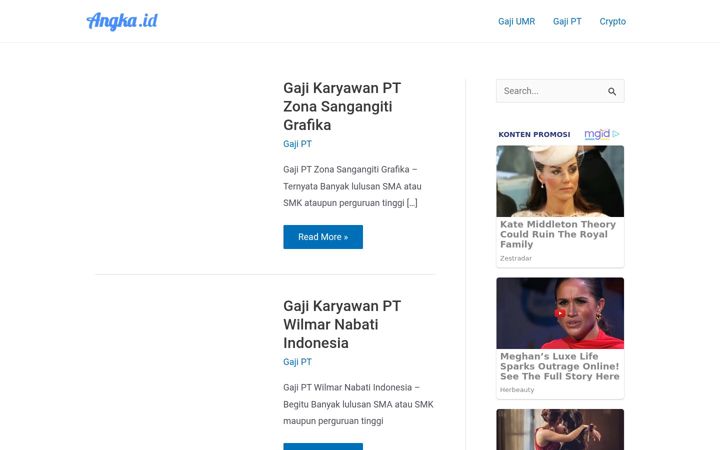This screenshot has height=450, width=720.
Task: Play the video icon on Meghan ad
Action: [x=560, y=313]
